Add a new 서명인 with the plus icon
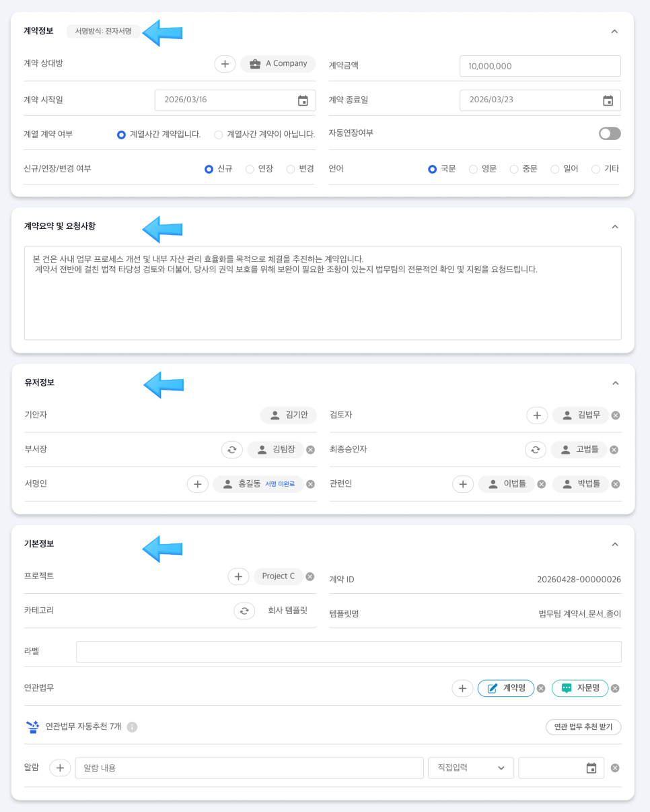 pyautogui.click(x=197, y=483)
